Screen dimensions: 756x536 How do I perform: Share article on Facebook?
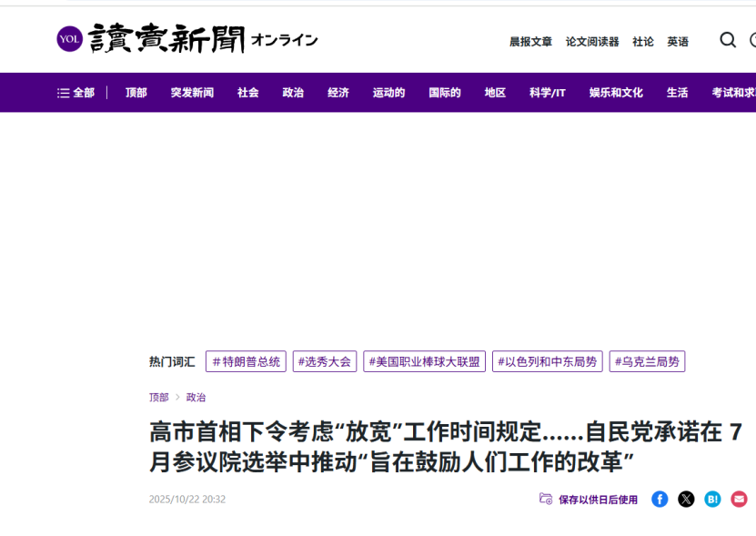point(660,499)
